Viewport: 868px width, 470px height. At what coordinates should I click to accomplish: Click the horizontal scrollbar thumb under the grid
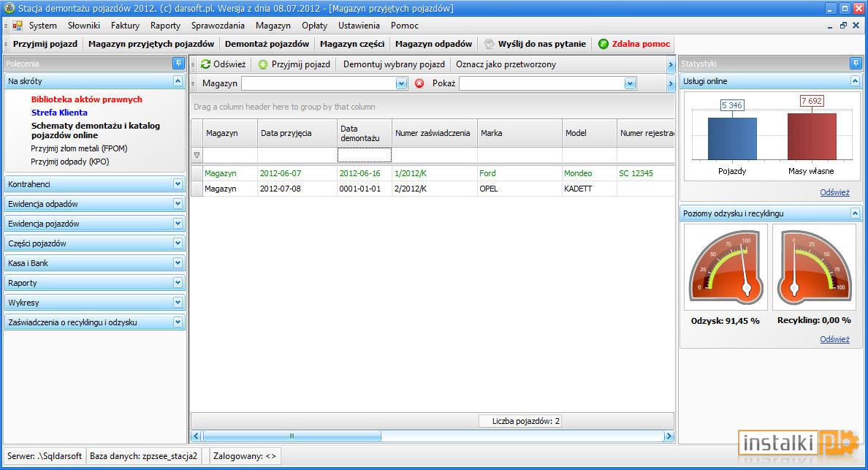(292, 436)
